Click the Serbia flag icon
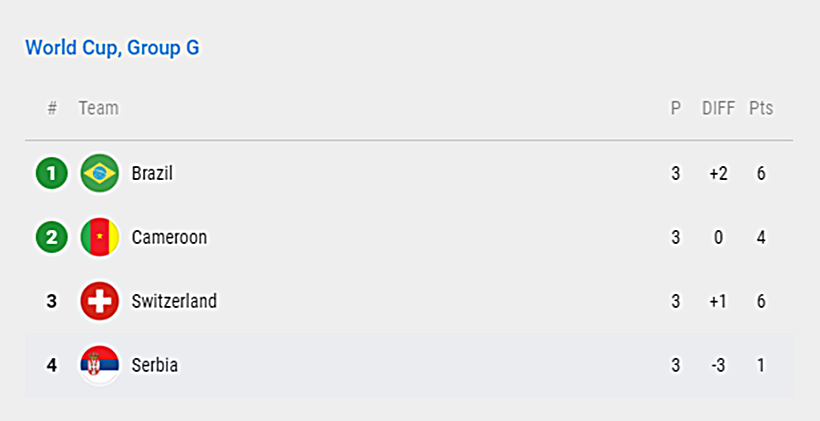This screenshot has width=820, height=421. click(99, 365)
